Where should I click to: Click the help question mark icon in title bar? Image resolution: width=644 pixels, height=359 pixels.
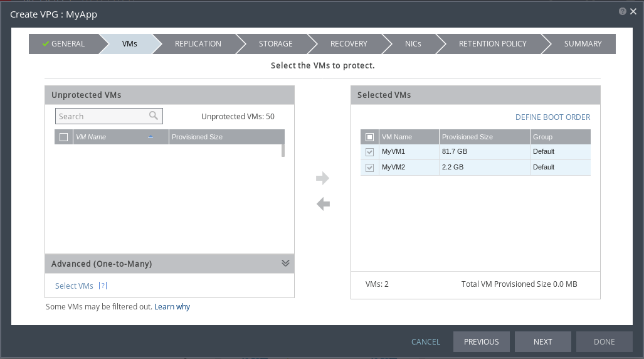tap(622, 11)
